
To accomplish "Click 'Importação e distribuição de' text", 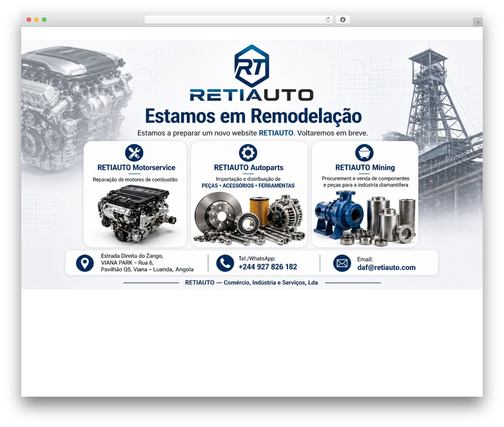I will click(248, 179).
